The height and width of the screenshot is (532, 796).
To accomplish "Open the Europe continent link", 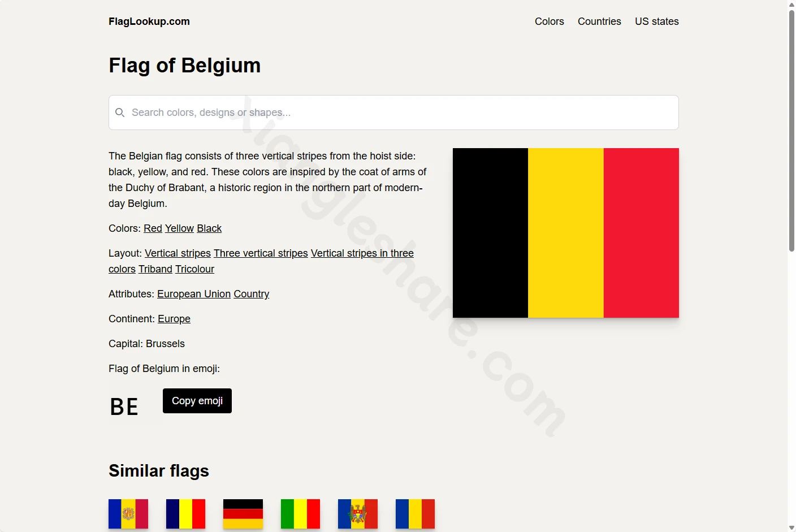I will click(174, 319).
